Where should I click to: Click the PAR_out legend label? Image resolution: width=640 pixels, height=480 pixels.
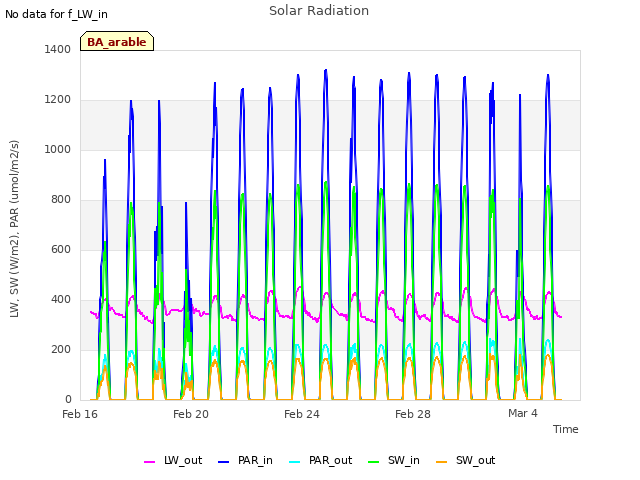[330, 460]
